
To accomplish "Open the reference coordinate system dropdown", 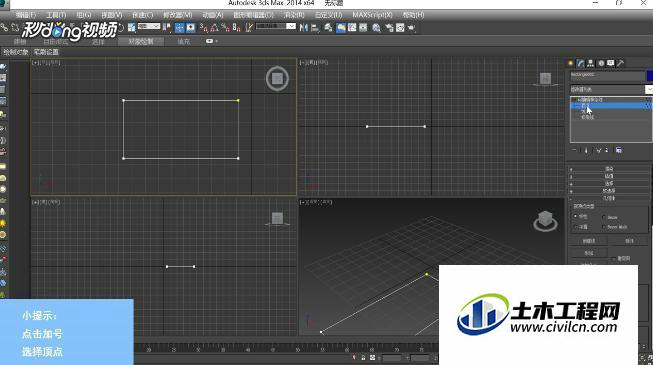I will point(149,26).
